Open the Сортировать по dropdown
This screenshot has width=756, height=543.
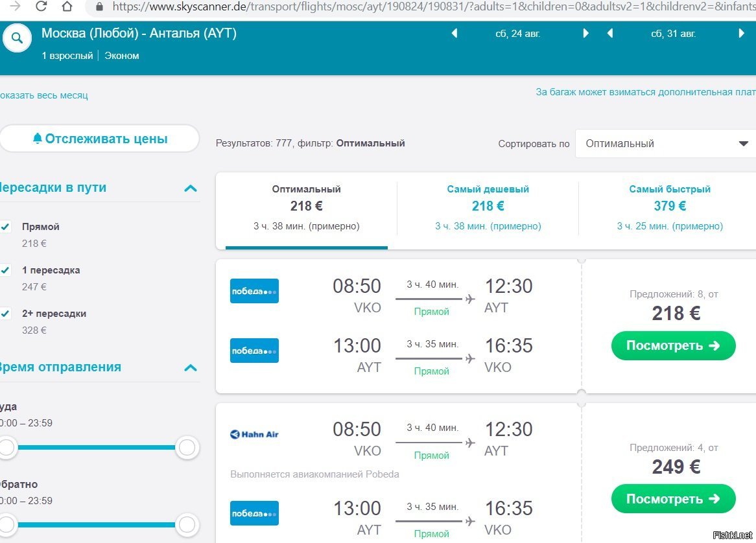coord(665,144)
